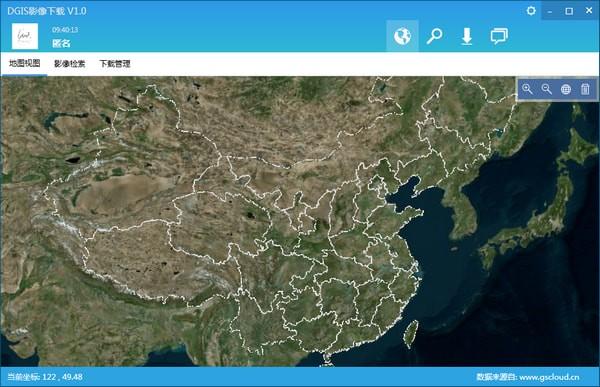Click the 当前坐标 coordinates readout in status bar
Screen dimensions: 600x387
(x=45, y=377)
